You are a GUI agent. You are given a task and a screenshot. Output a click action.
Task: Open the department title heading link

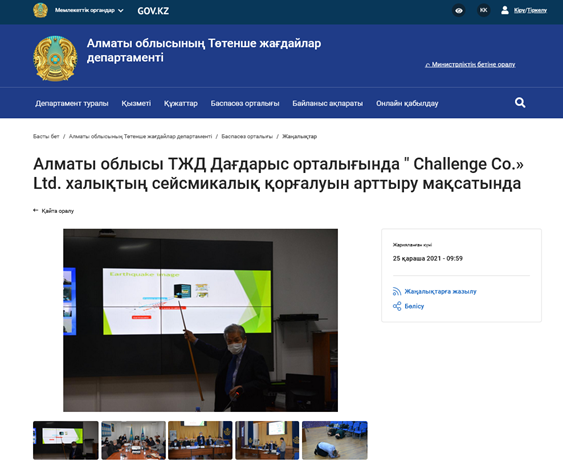(x=204, y=50)
